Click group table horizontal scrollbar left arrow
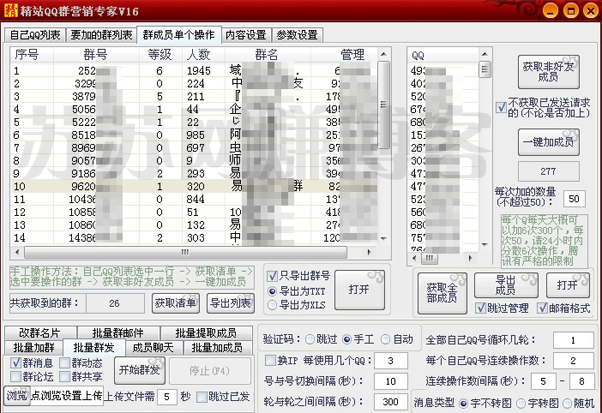The image size is (602, 413). [x=17, y=252]
